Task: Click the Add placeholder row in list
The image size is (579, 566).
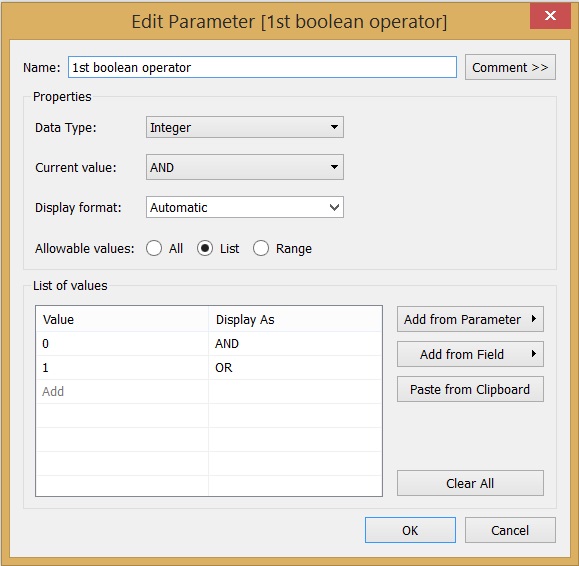Action: pos(122,391)
